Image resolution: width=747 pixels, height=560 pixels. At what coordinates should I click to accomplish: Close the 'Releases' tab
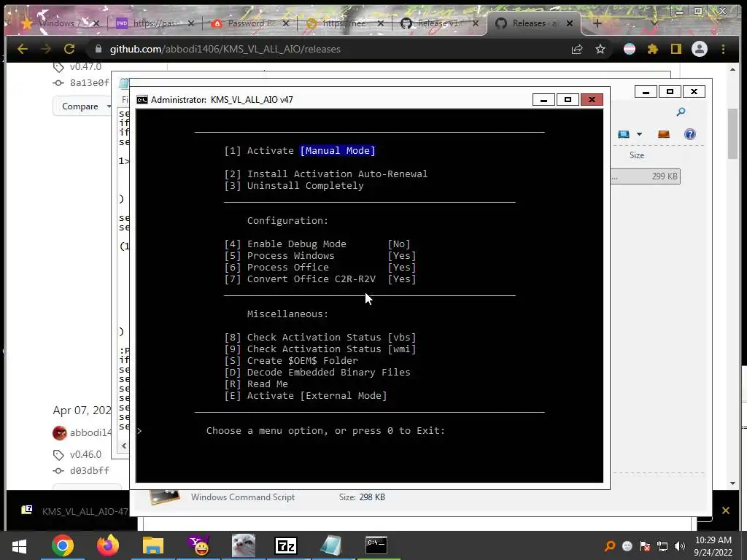coord(569,23)
